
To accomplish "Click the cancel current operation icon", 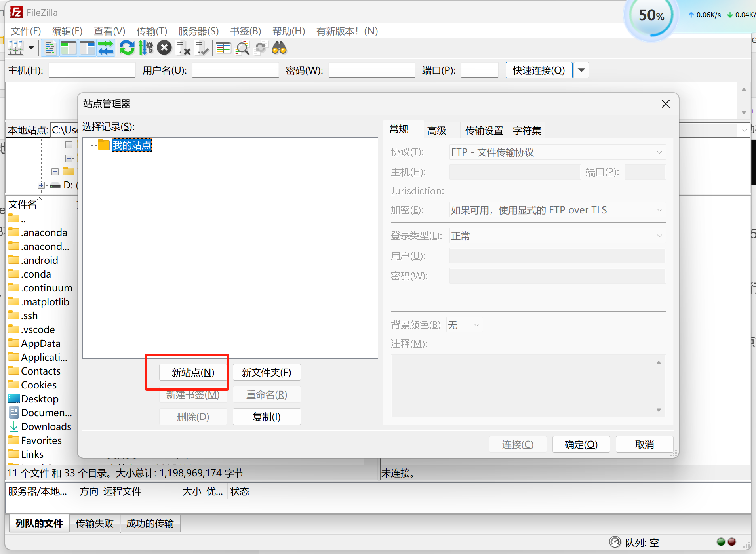I will point(164,48).
